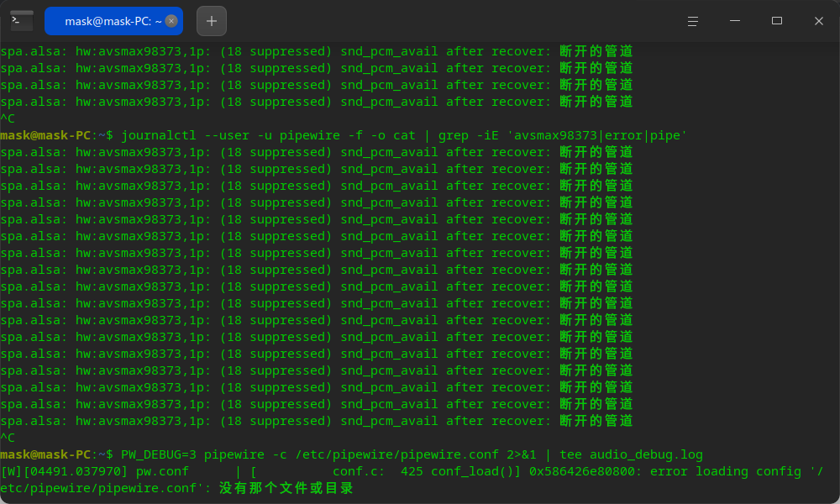Click the terminal app icon in title bar
Viewport: 840px width, 504px height.
[22, 21]
